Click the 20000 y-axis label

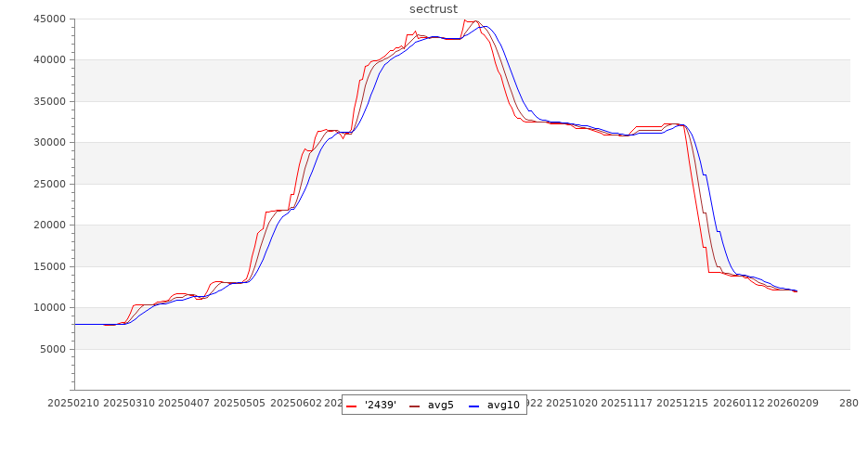[48, 226]
